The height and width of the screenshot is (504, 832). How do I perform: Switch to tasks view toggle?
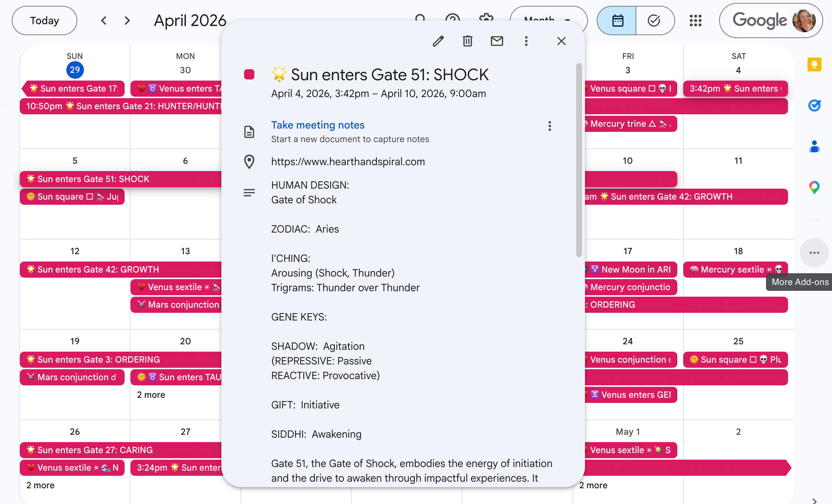(x=654, y=21)
